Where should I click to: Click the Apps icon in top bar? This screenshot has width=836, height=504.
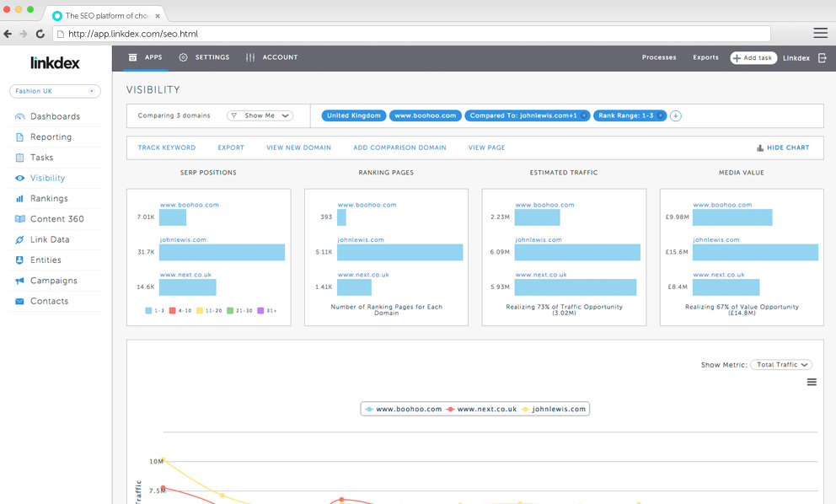(x=133, y=57)
